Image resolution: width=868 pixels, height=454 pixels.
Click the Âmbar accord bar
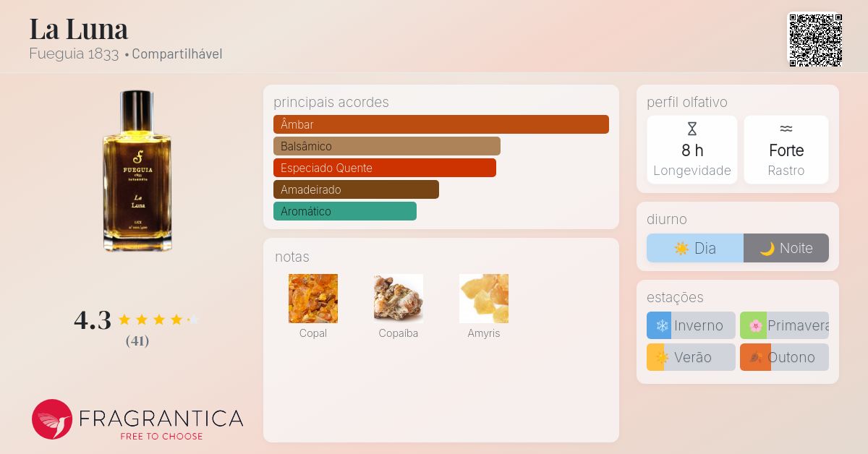(x=441, y=124)
